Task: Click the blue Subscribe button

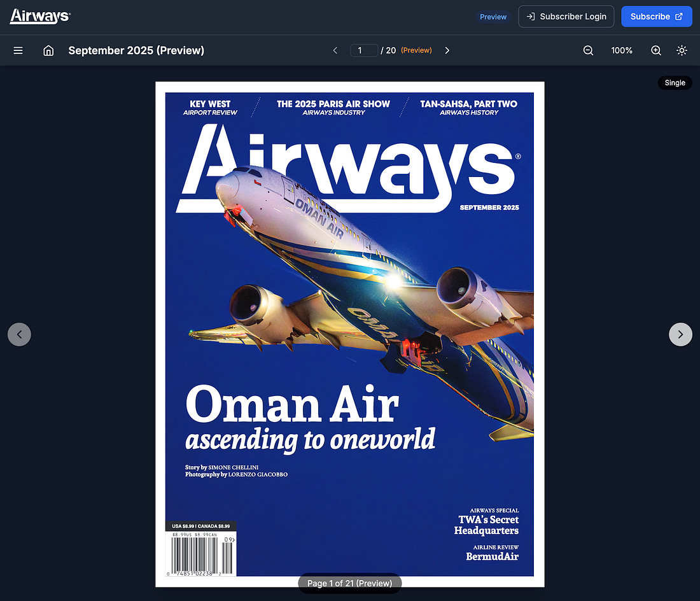Action: 657,17
